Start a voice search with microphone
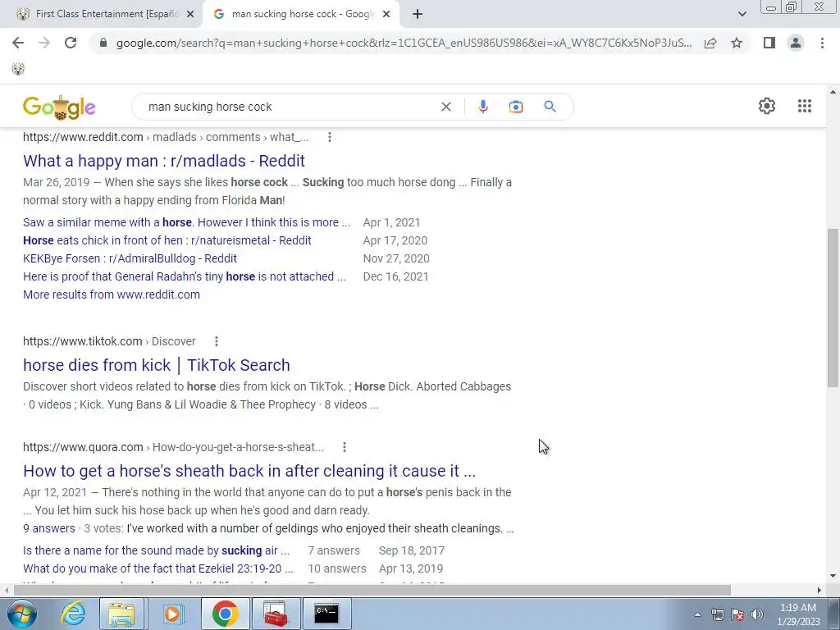840x630 pixels. click(482, 107)
